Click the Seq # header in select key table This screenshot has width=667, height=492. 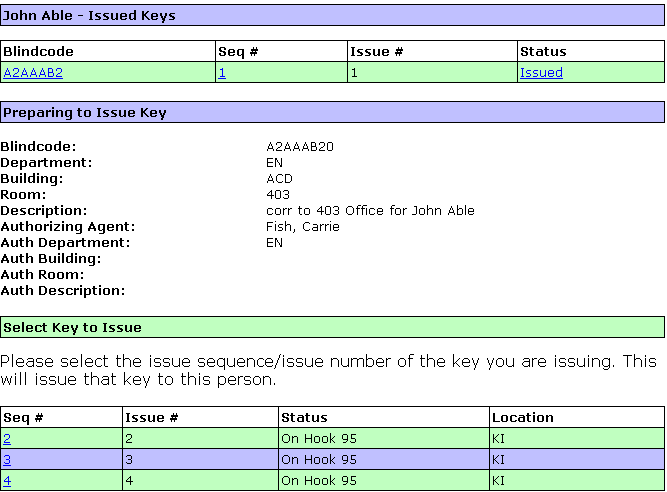click(x=23, y=418)
